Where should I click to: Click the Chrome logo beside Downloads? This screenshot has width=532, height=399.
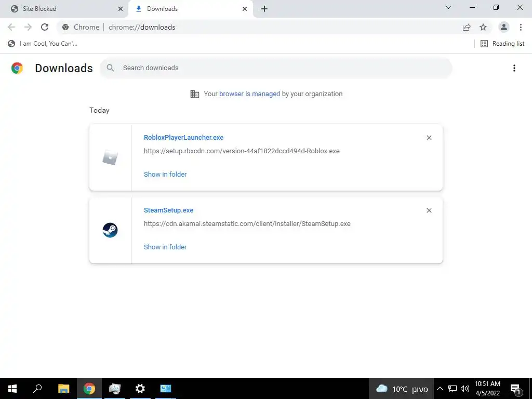pos(17,68)
